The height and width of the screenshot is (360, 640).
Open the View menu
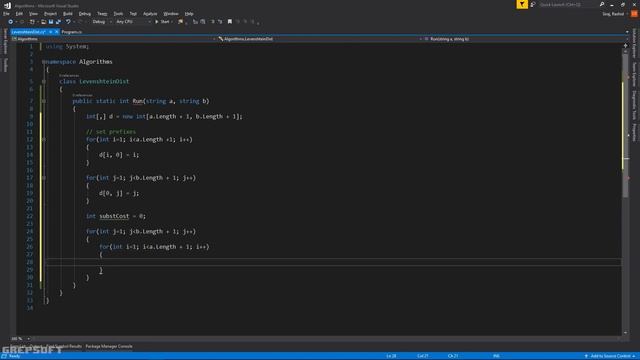pos(33,13)
